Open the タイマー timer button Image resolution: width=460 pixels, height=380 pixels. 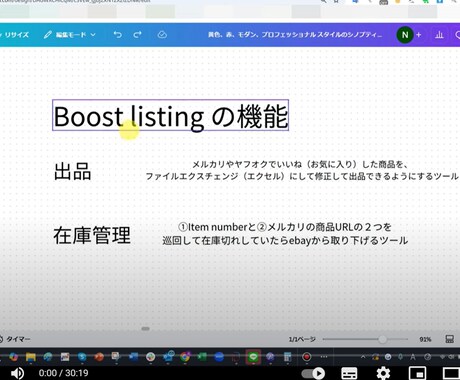[15, 339]
